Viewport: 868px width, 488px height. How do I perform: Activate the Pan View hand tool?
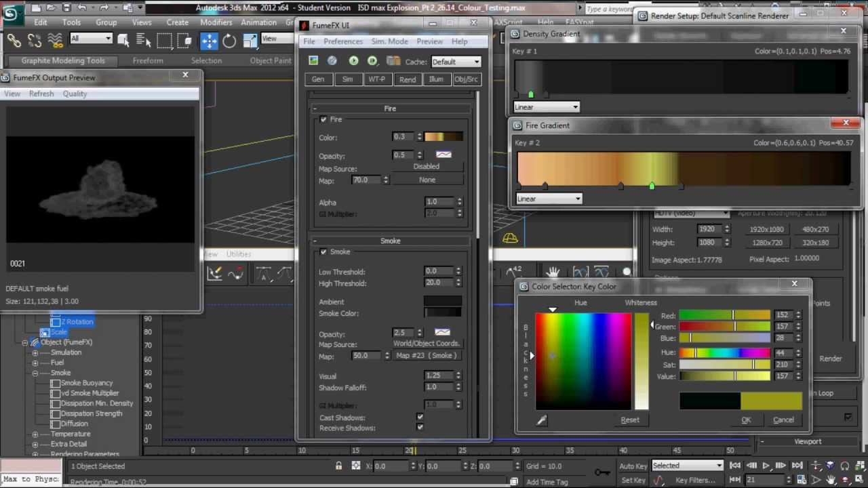tap(831, 480)
